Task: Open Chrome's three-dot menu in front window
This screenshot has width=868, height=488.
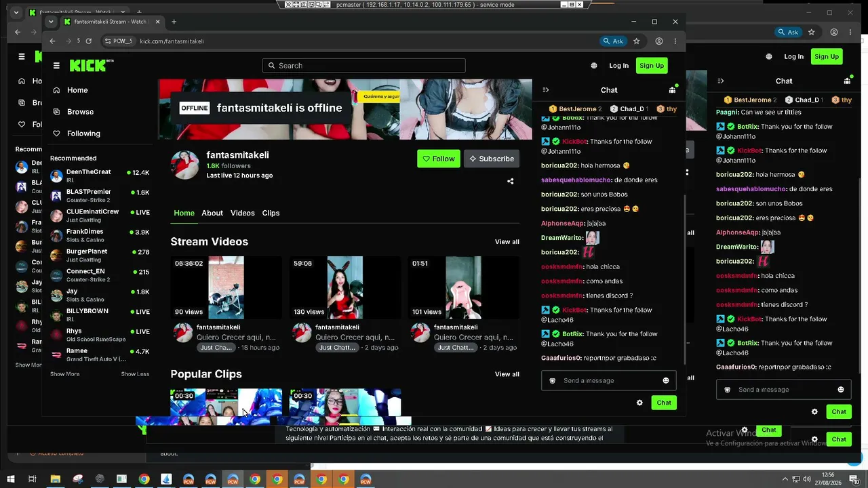Action: 675,41
